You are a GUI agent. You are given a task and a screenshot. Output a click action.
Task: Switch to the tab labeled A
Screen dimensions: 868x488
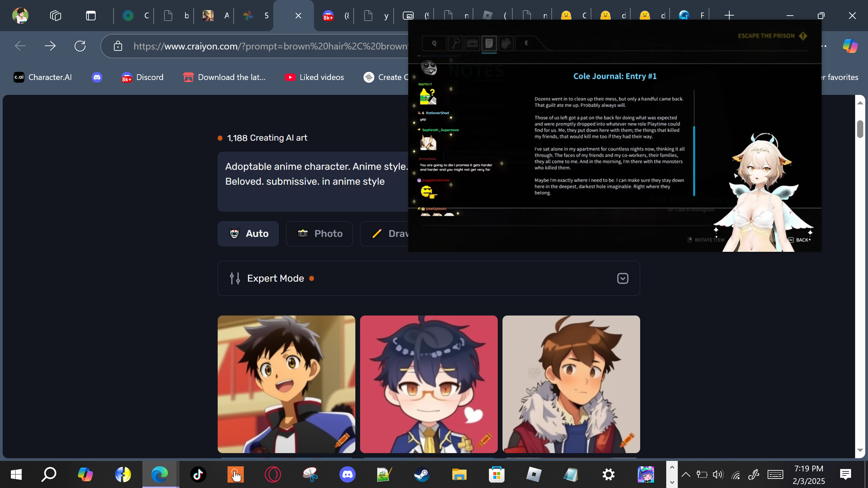[214, 16]
